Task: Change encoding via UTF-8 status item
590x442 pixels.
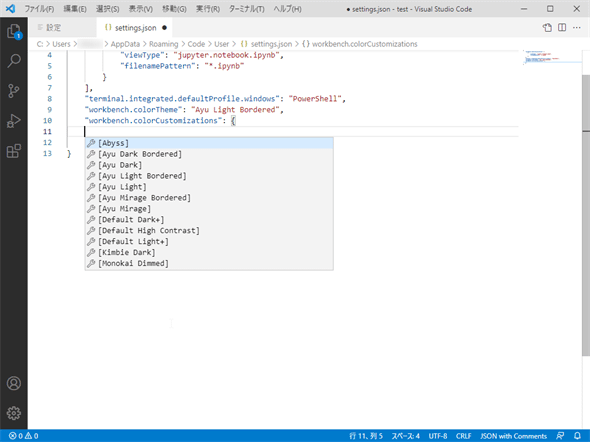Action: 438,436
